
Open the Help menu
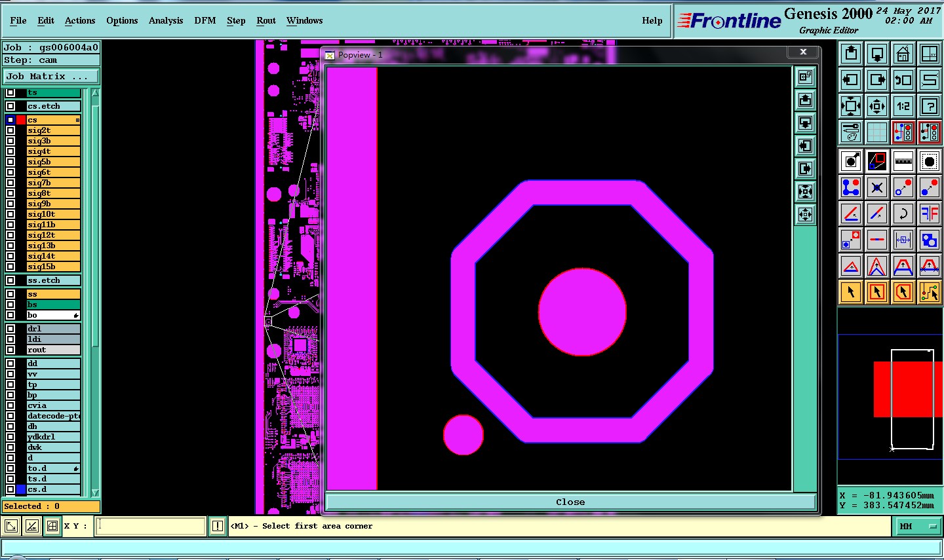[x=652, y=20]
